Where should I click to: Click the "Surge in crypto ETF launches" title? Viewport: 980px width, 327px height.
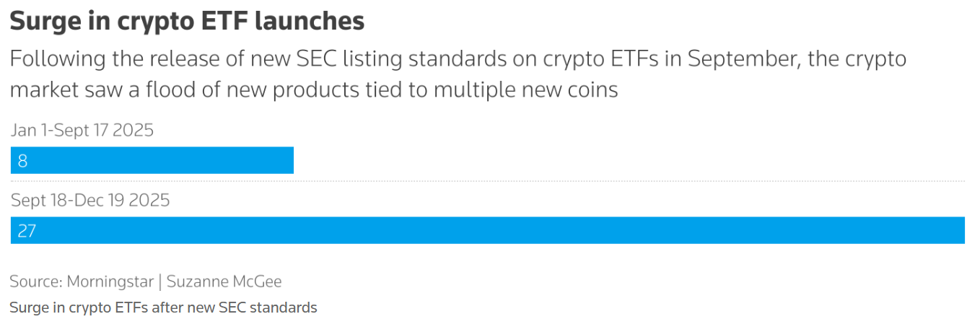(x=187, y=22)
